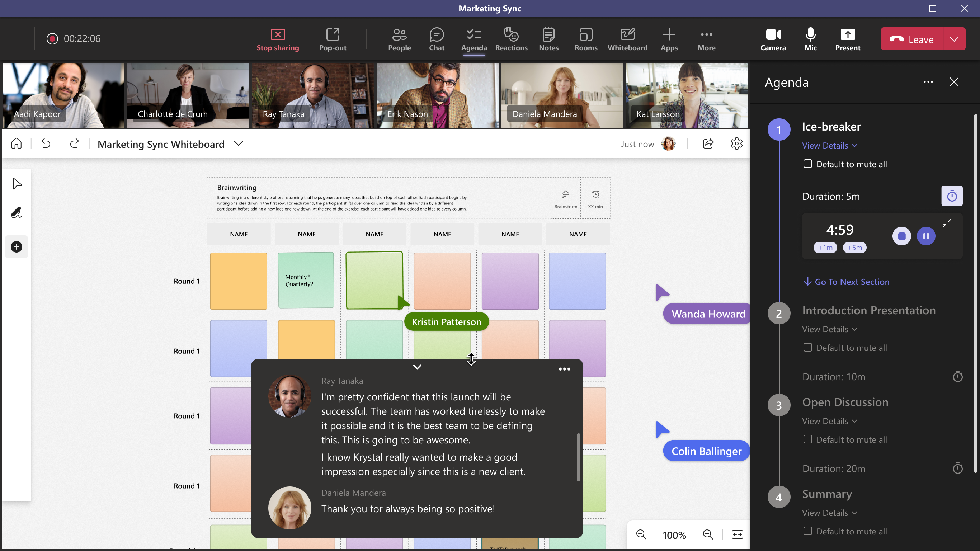Select the Agenda tab in toolbar
This screenshot has width=980, height=551.
[x=473, y=39]
